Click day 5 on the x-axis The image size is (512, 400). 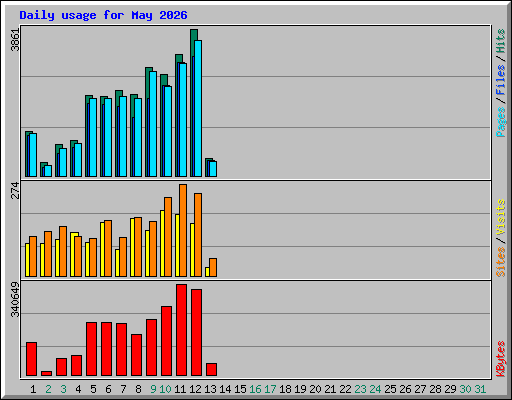pos(93,389)
